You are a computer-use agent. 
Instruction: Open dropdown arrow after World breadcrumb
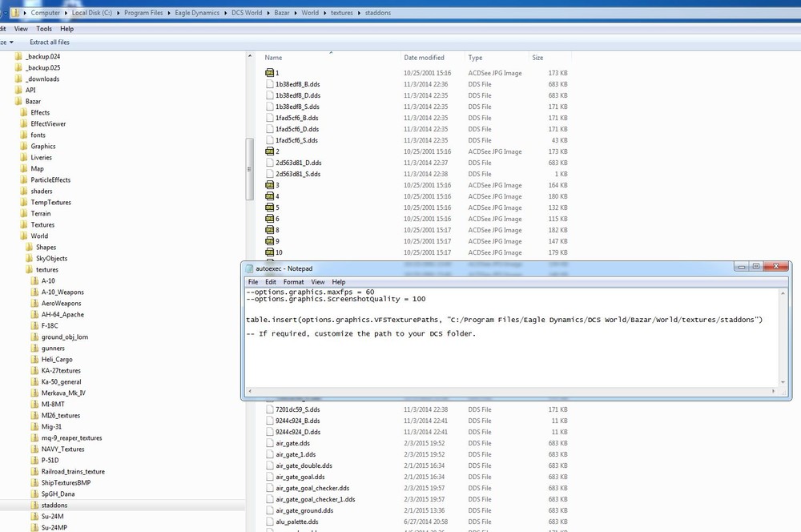pos(325,13)
